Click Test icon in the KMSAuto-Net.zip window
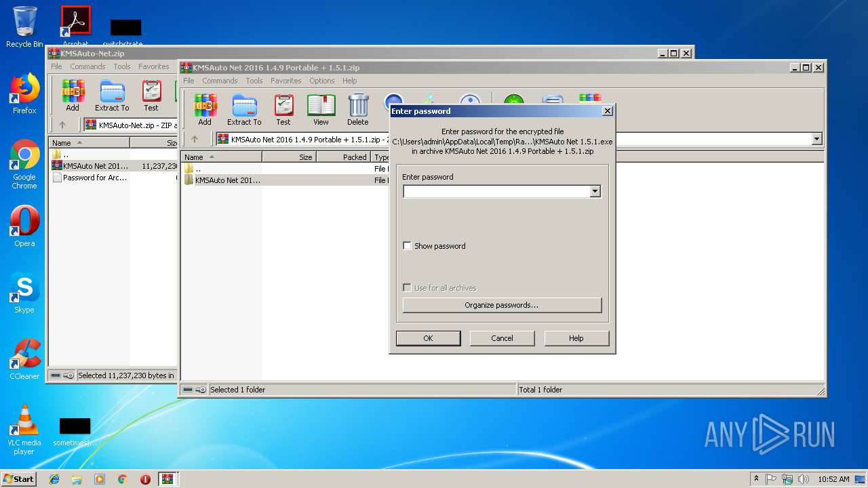This screenshot has width=868, height=488. [x=151, y=96]
